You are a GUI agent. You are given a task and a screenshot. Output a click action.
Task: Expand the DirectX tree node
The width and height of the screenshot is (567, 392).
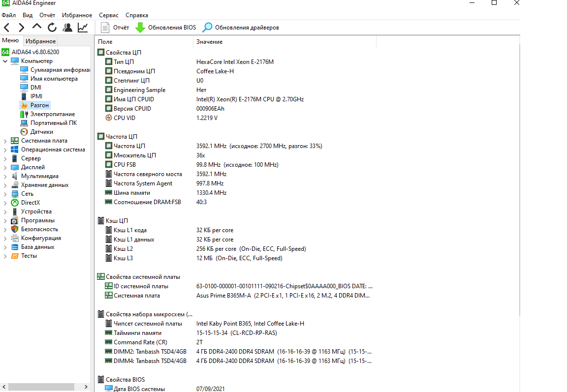[5, 203]
